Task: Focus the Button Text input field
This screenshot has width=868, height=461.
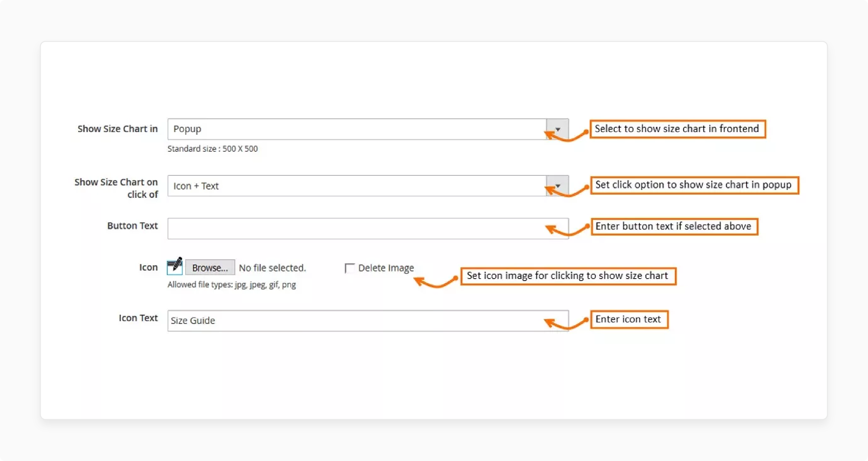Action: (x=368, y=229)
